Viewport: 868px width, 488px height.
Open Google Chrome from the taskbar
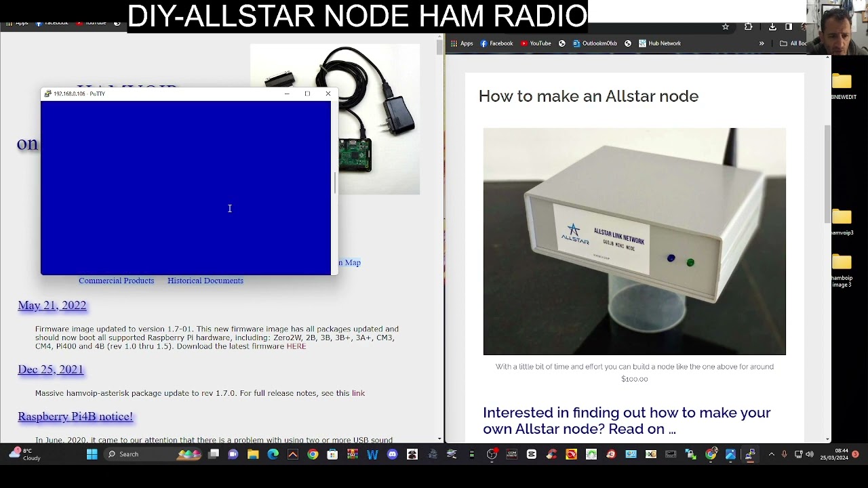pyautogui.click(x=313, y=454)
